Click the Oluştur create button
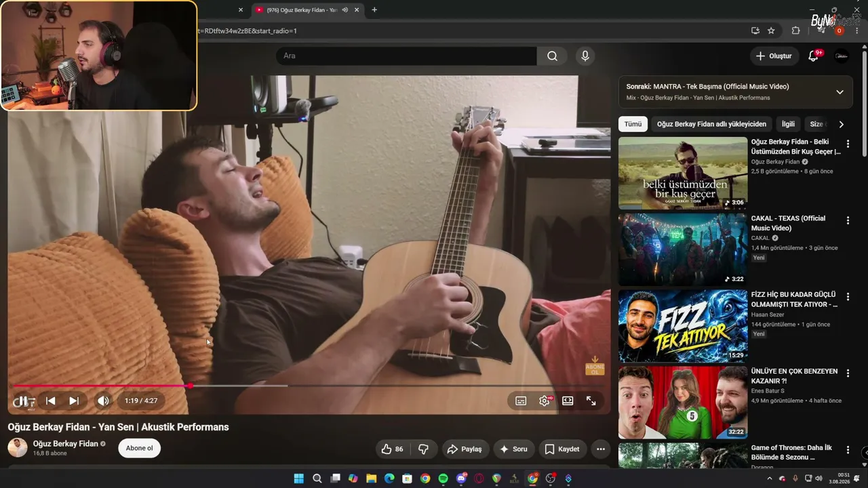The image size is (868, 488). (x=774, y=56)
